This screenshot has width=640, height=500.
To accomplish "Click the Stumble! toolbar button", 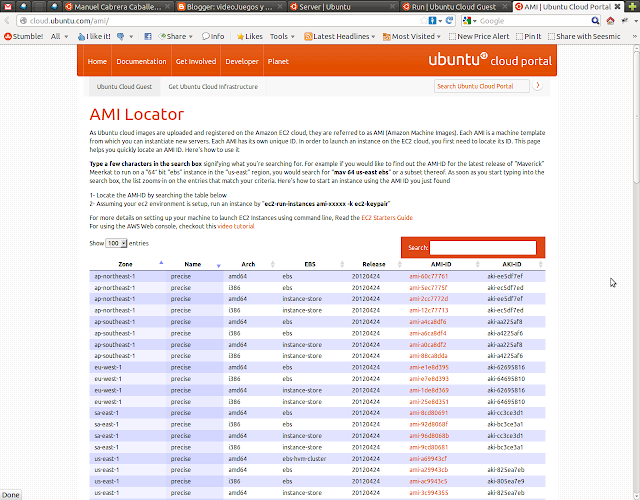I will click(x=24, y=36).
